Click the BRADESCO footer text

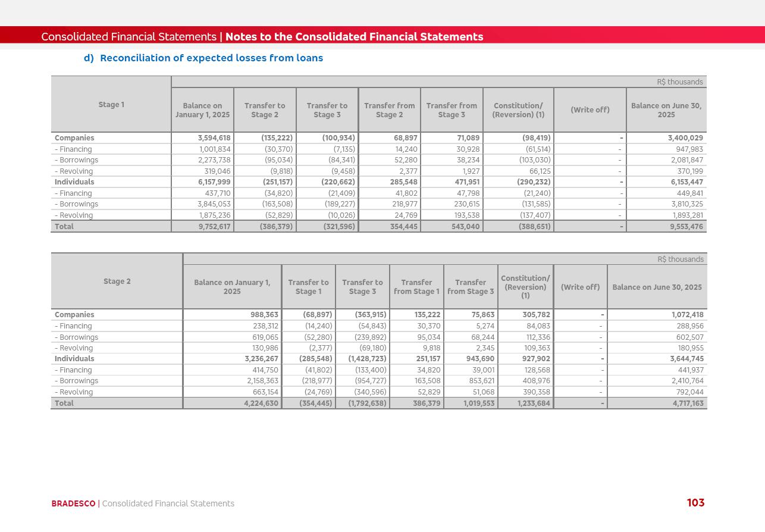coord(73,503)
